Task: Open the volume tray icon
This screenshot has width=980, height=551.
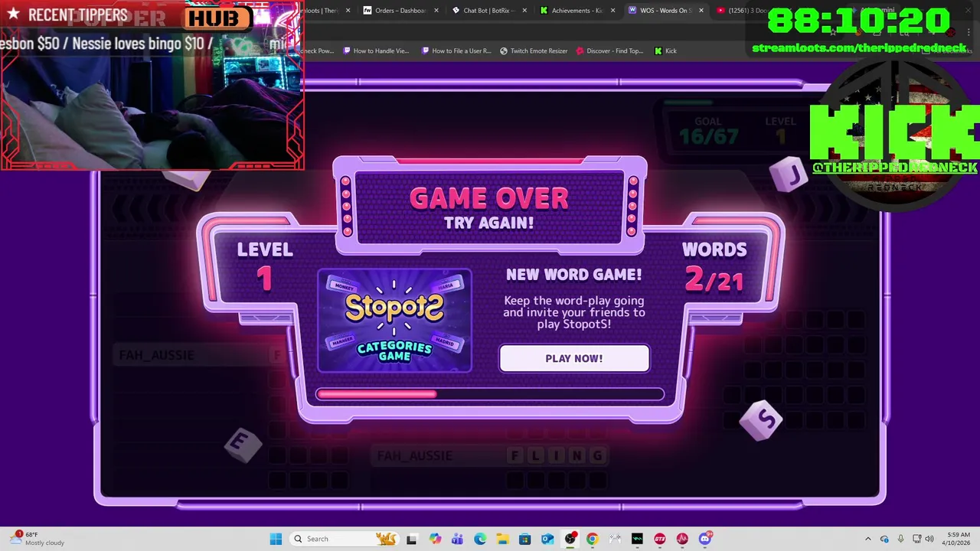Action: pyautogui.click(x=929, y=539)
